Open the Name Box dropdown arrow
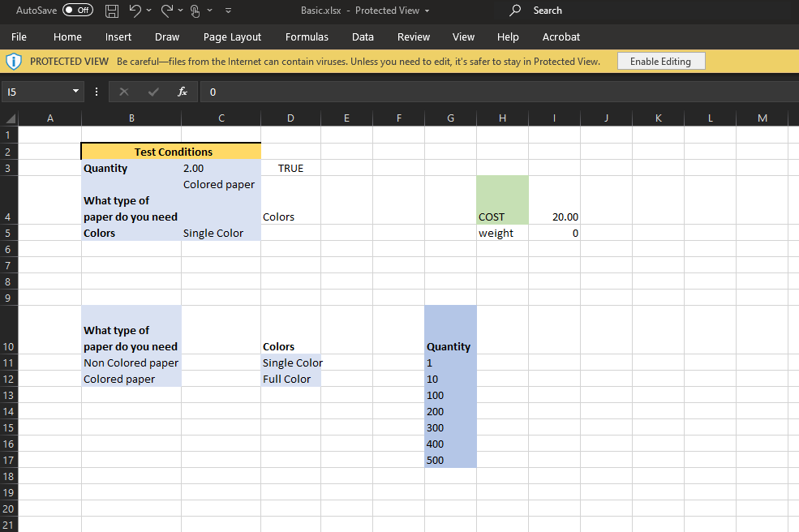This screenshot has width=799, height=532. (76, 91)
